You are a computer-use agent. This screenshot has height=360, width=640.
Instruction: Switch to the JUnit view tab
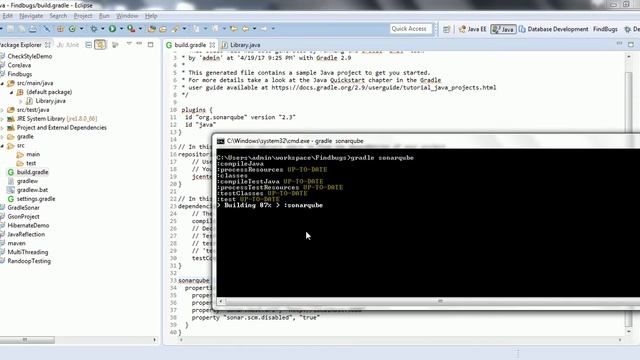pyautogui.click(x=68, y=45)
